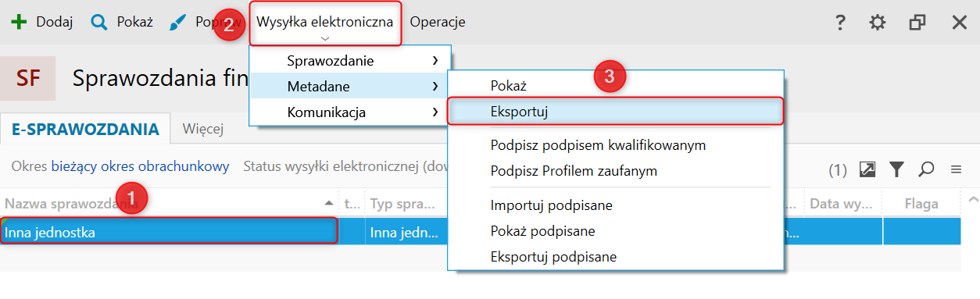
Task: Click the brush Popraw icon
Action: pos(178,23)
